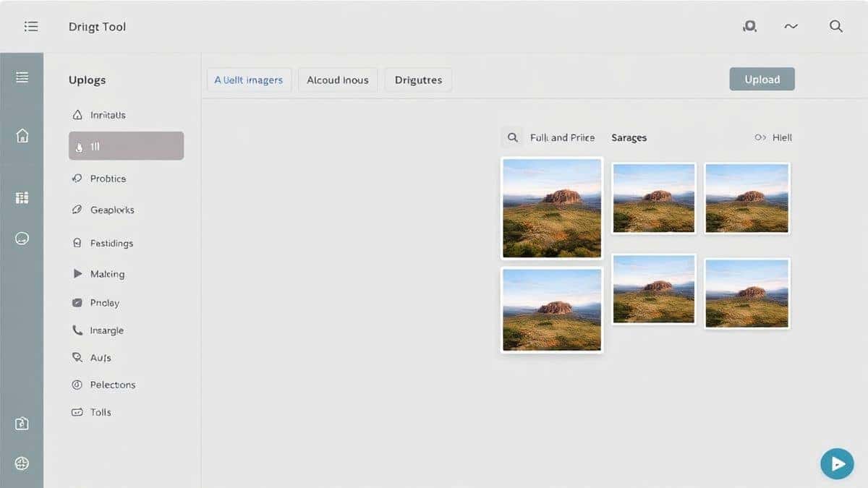Click the icon beside Festidings
Screen dimensions: 868x488
click(77, 243)
